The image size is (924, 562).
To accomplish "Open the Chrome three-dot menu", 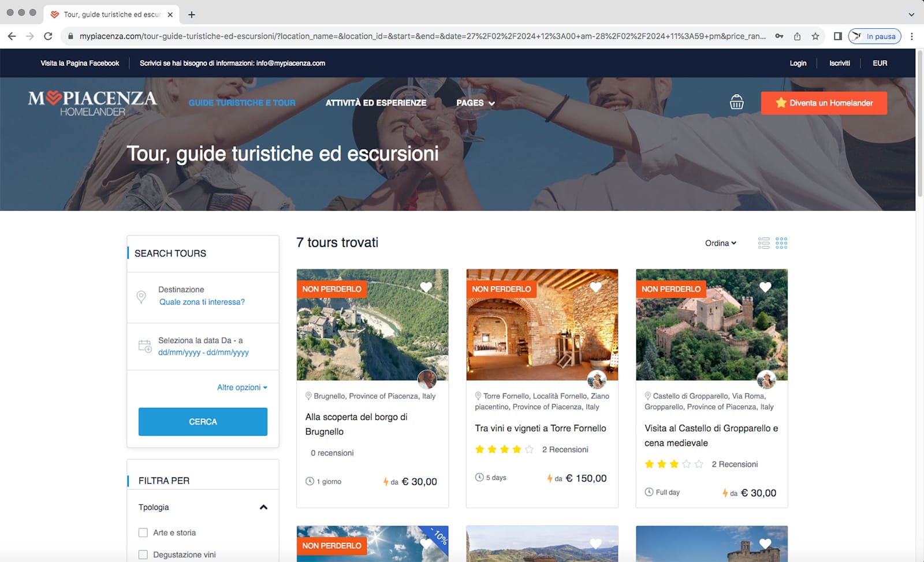I will (x=912, y=36).
